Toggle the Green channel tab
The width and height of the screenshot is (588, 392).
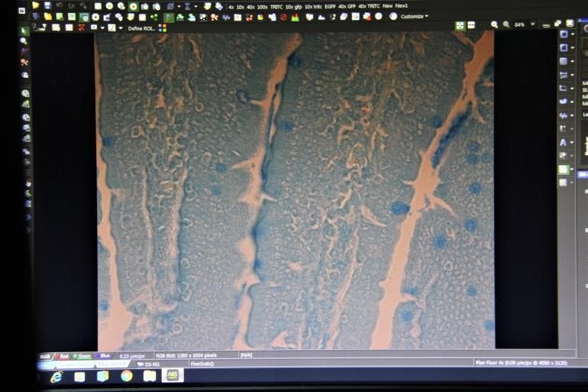(x=82, y=355)
